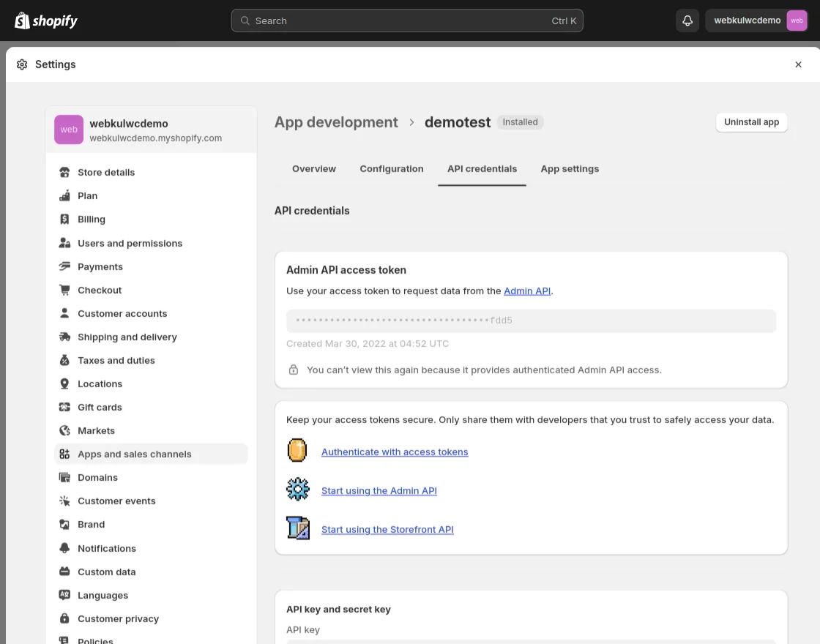Open the notifications bell
The height and width of the screenshot is (644, 820).
pos(687,20)
